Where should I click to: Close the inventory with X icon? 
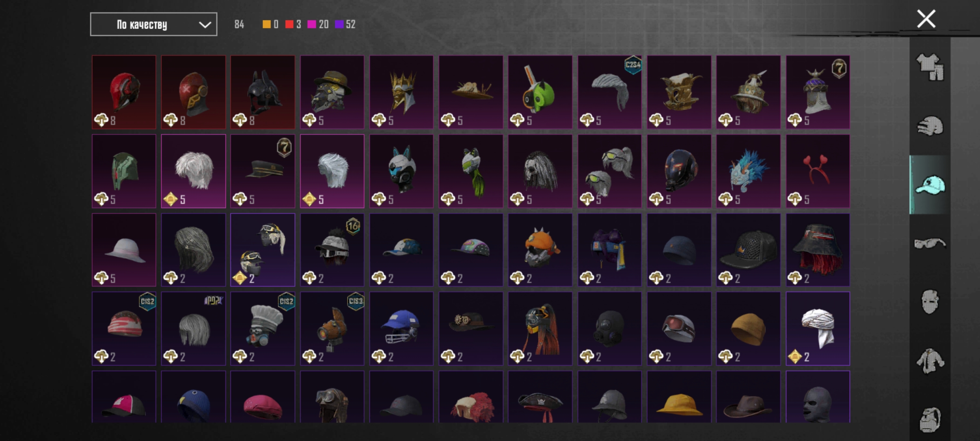926,19
